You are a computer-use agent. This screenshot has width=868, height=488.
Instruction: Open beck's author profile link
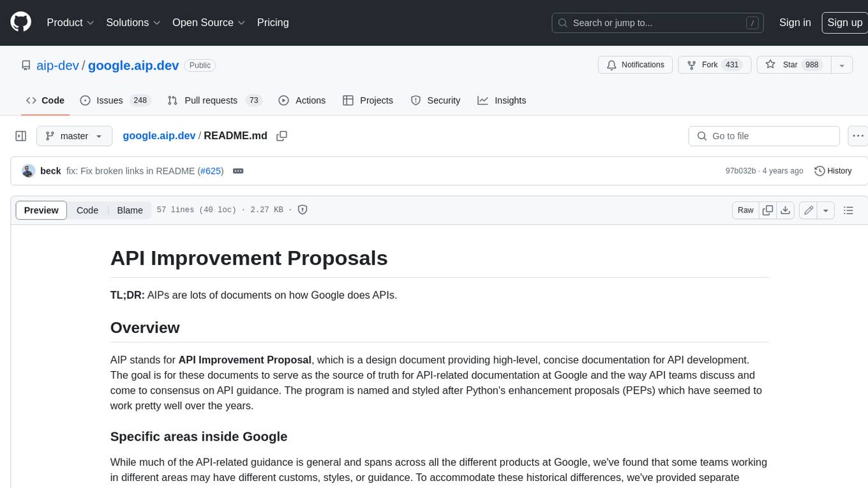point(50,171)
